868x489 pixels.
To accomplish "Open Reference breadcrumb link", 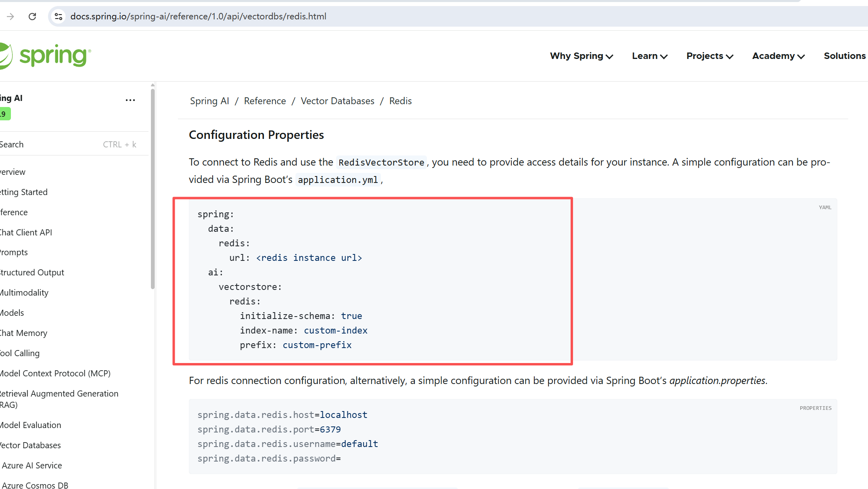I will pyautogui.click(x=265, y=101).
